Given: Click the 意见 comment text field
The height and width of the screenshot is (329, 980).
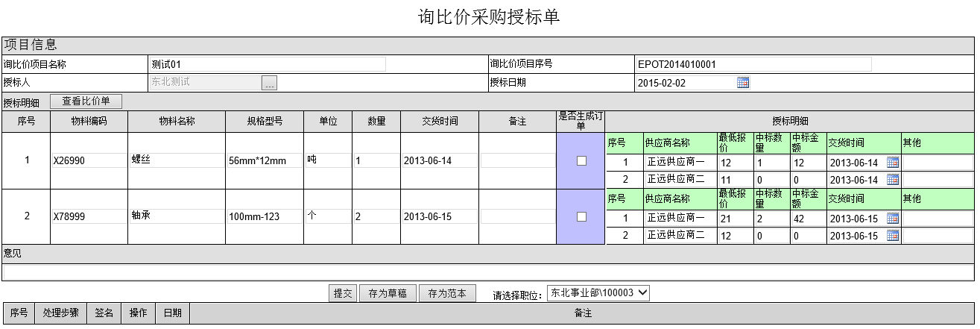Looking at the screenshot, I should 488,272.
